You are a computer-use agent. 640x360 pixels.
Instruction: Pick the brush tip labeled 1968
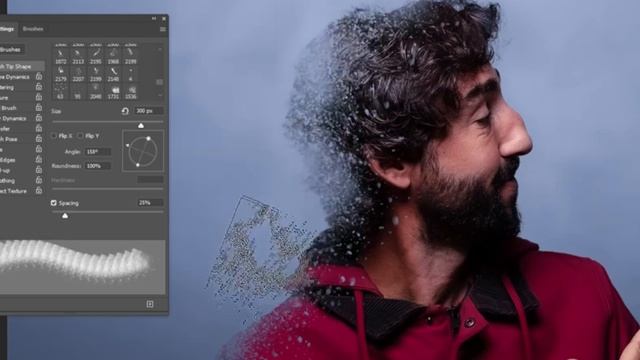[x=113, y=56]
